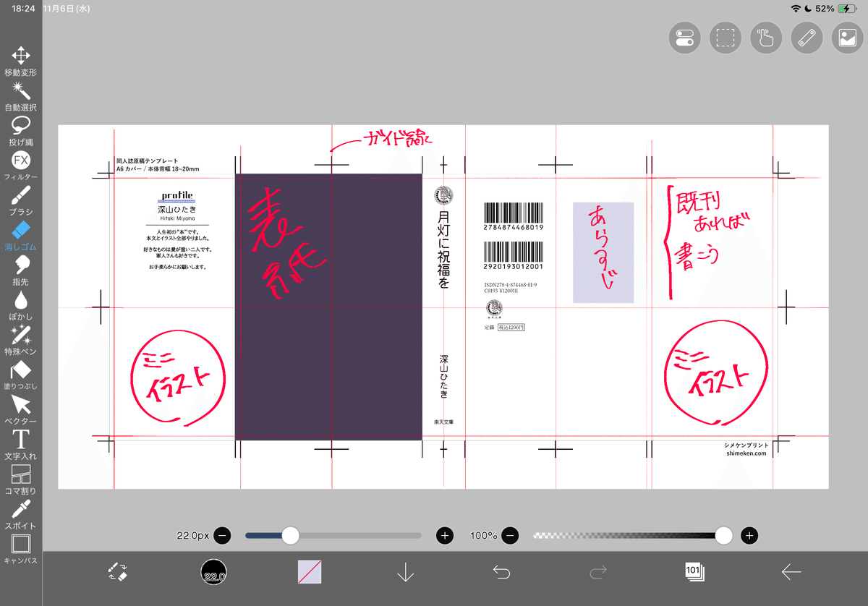The image size is (868, 606).
Task: Select the 自動選択 magic wand tool
Action: (x=21, y=96)
